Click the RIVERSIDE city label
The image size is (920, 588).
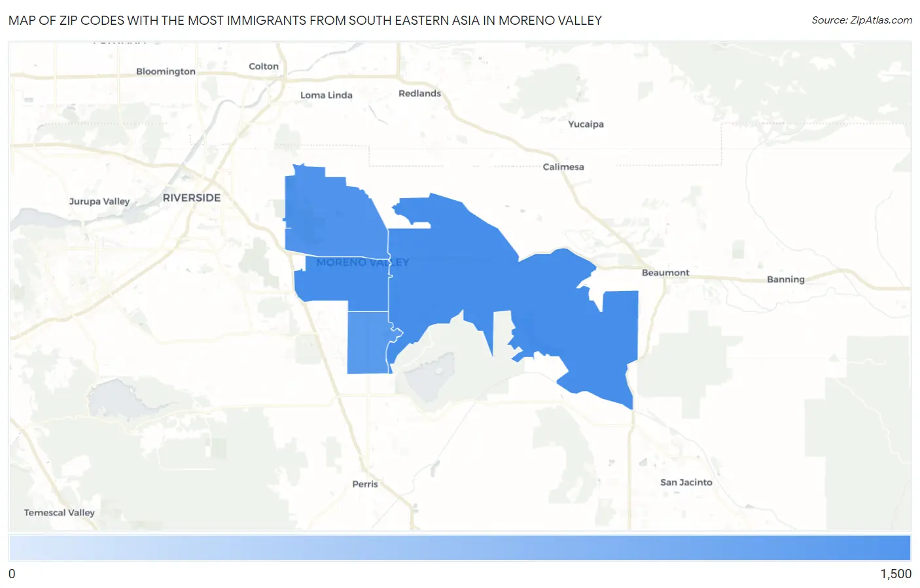(x=192, y=198)
